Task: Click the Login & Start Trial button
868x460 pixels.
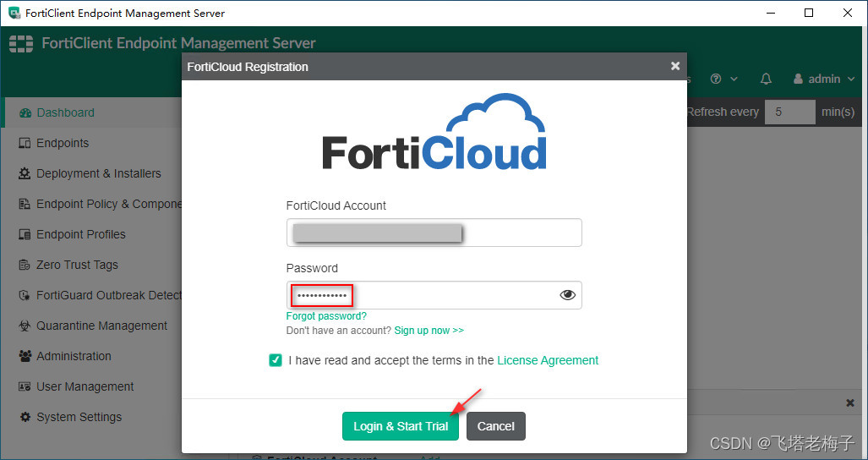Action: (x=401, y=426)
